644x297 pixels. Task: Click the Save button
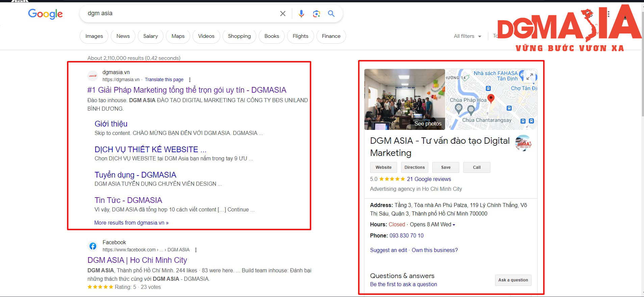(446, 167)
